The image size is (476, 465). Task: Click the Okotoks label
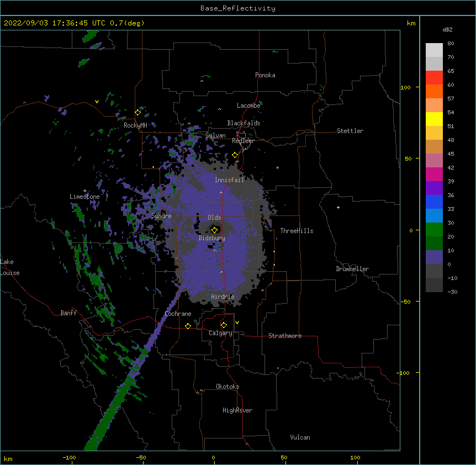pos(228,387)
